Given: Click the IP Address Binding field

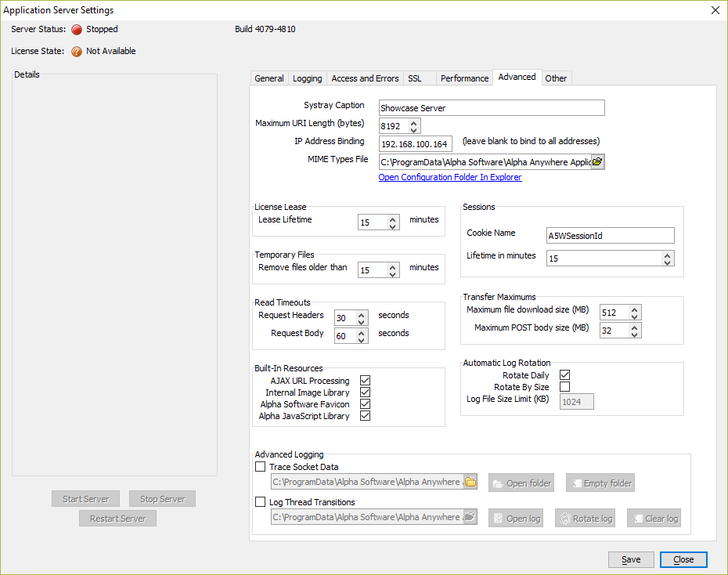Looking at the screenshot, I should pos(416,144).
